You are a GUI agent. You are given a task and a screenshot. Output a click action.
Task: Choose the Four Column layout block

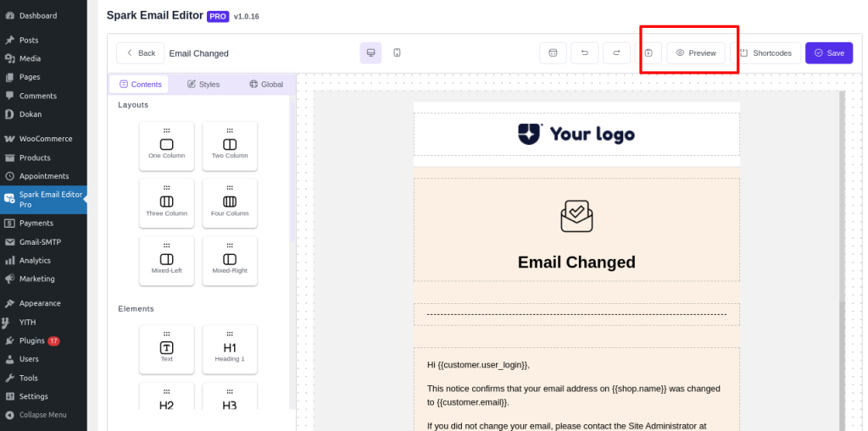tap(230, 203)
